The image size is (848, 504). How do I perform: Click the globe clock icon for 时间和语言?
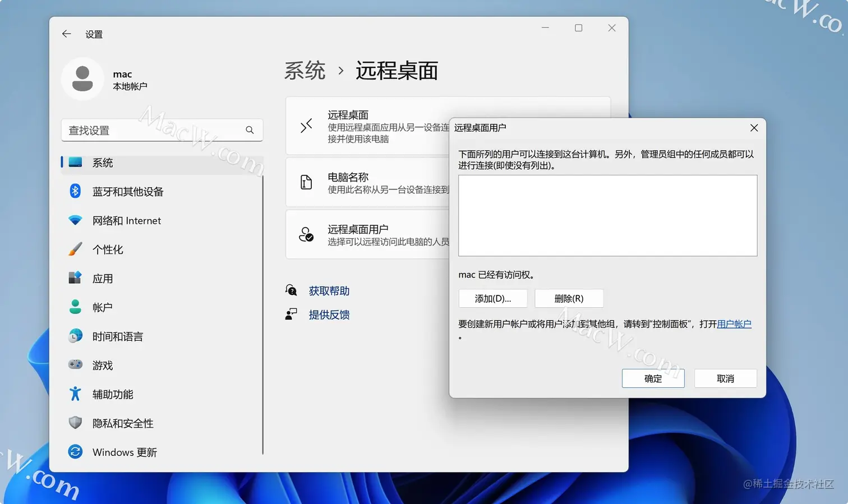pos(75,336)
